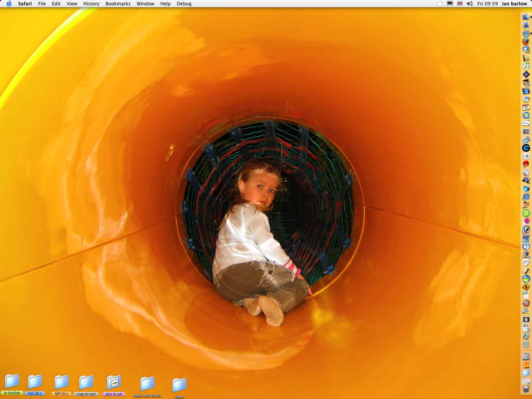This screenshot has height=399, width=532.
Task: Open iCal calendar icon in Dock
Action: coord(526,107)
